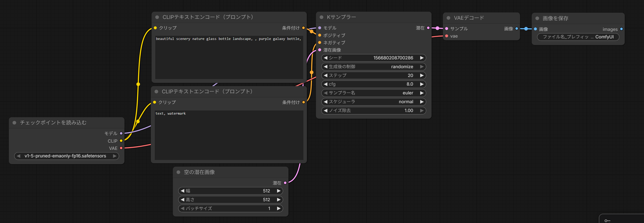Click the red VAE output port on checkpoint node
The height and width of the screenshot is (223, 644).
[121, 148]
